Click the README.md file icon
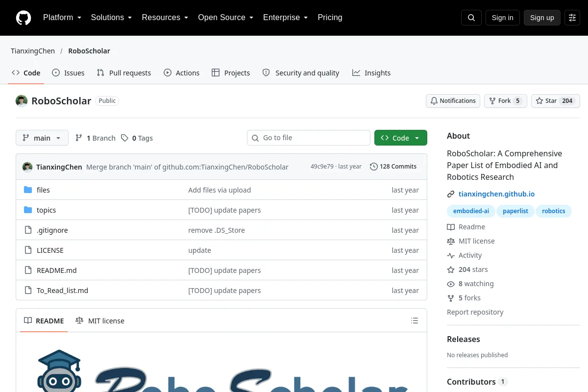The height and width of the screenshot is (392, 588). pyautogui.click(x=28, y=270)
